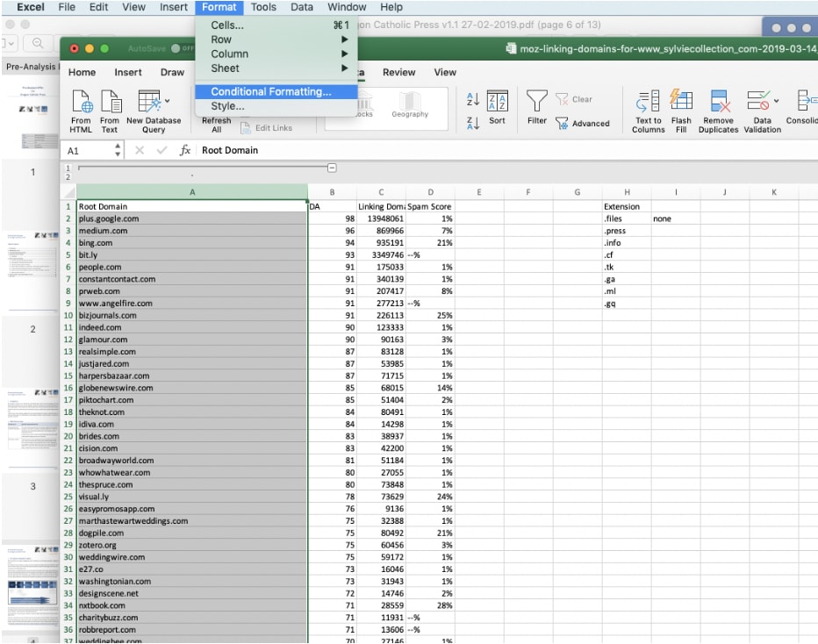
Task: Switch to the Home ribbon tab
Action: [x=82, y=73]
